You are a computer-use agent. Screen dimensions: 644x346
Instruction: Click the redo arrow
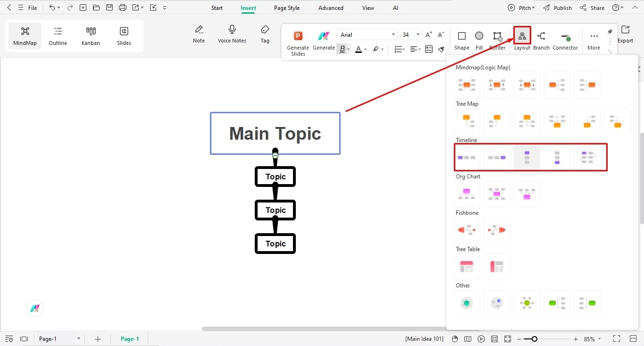[70, 8]
